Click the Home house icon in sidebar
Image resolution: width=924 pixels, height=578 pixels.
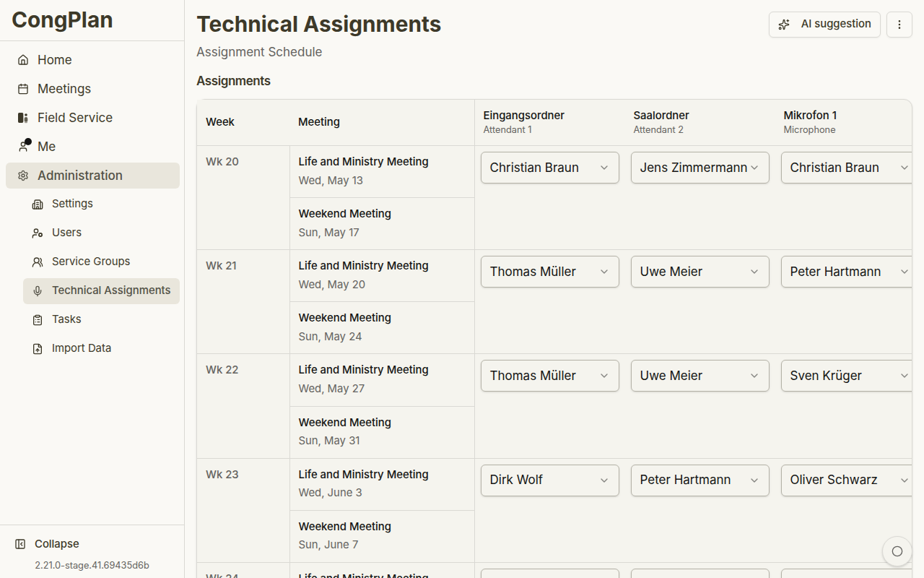[x=23, y=60]
